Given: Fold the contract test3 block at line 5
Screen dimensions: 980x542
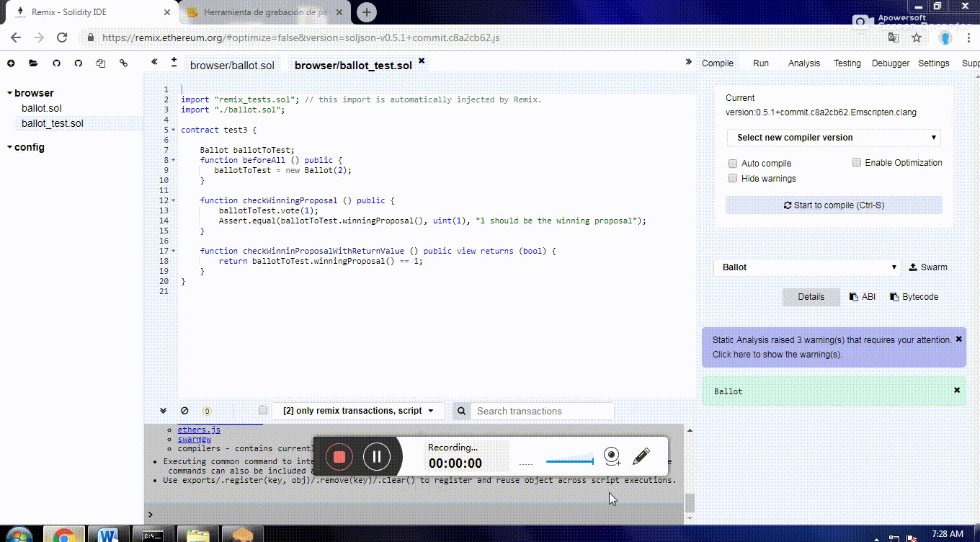Looking at the screenshot, I should (x=174, y=130).
